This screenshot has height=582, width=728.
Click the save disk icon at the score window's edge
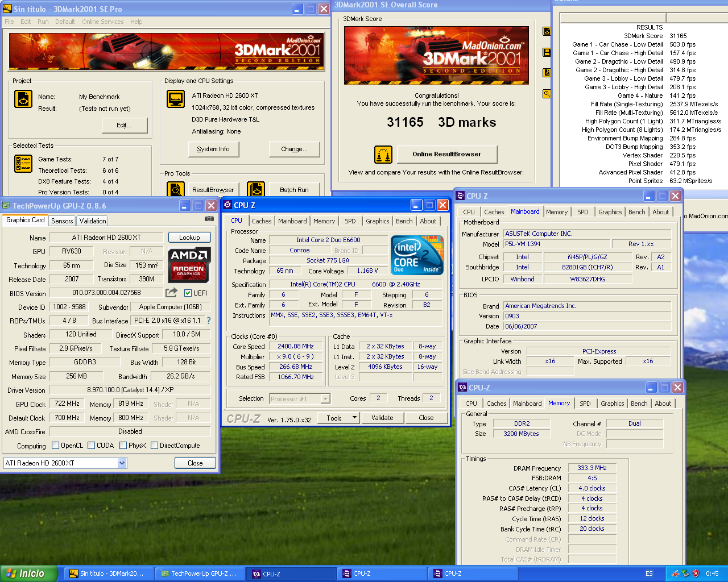[x=547, y=52]
